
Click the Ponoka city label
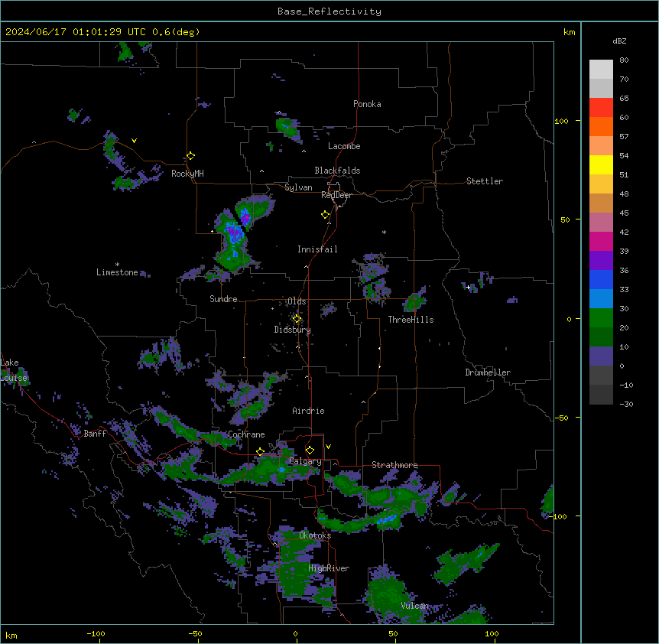367,104
